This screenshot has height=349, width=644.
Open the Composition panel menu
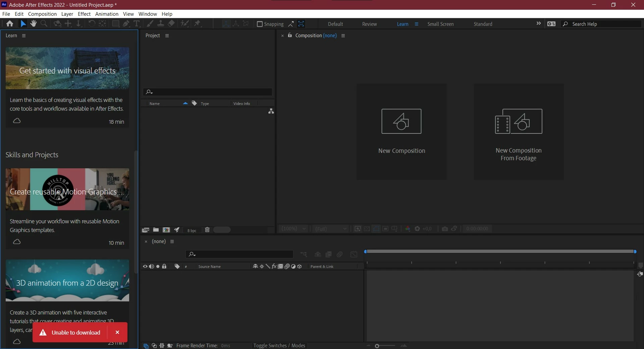[343, 36]
